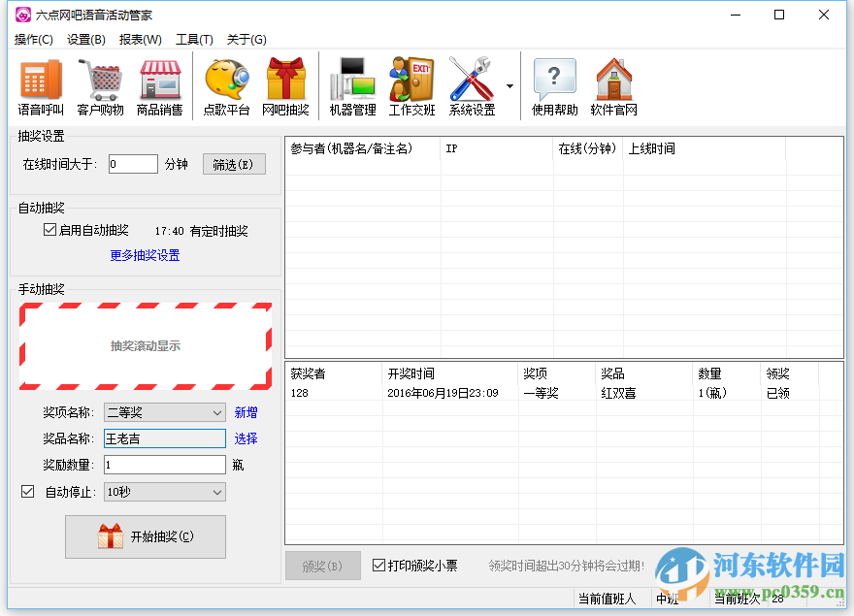854x616 pixels.
Task: Open the 设置(B) menu
Action: coord(85,40)
